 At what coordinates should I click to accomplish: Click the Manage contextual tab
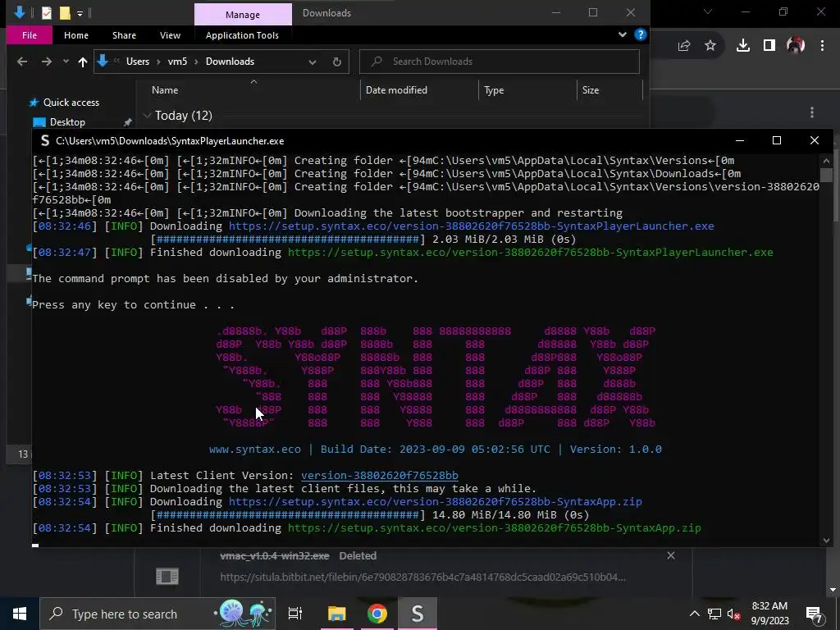click(x=243, y=15)
